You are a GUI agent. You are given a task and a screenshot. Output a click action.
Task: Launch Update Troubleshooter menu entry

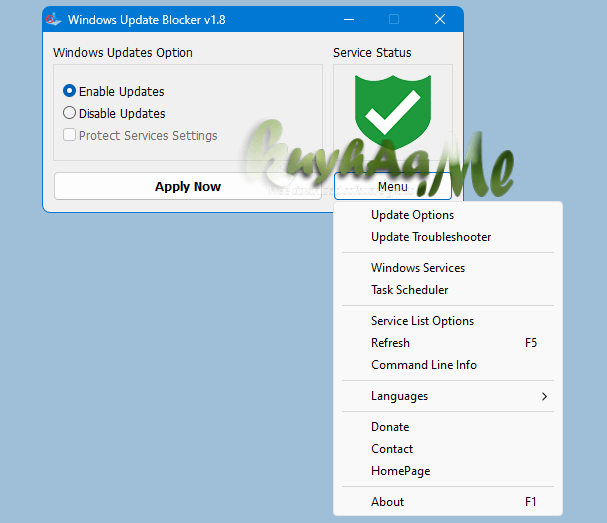coord(448,237)
